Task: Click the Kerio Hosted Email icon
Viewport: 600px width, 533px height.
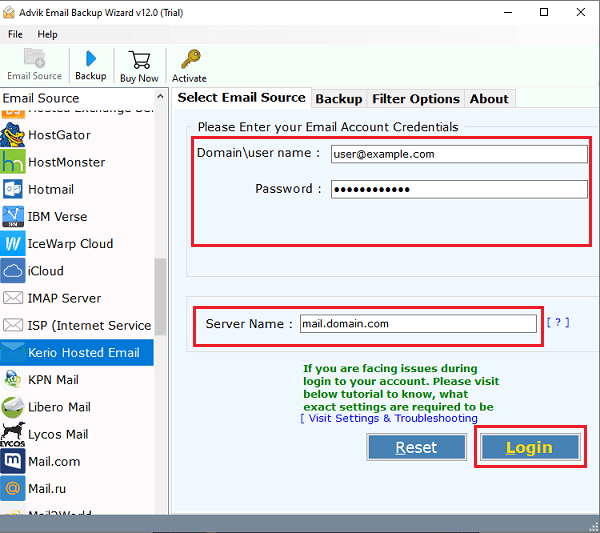Action: [x=13, y=352]
